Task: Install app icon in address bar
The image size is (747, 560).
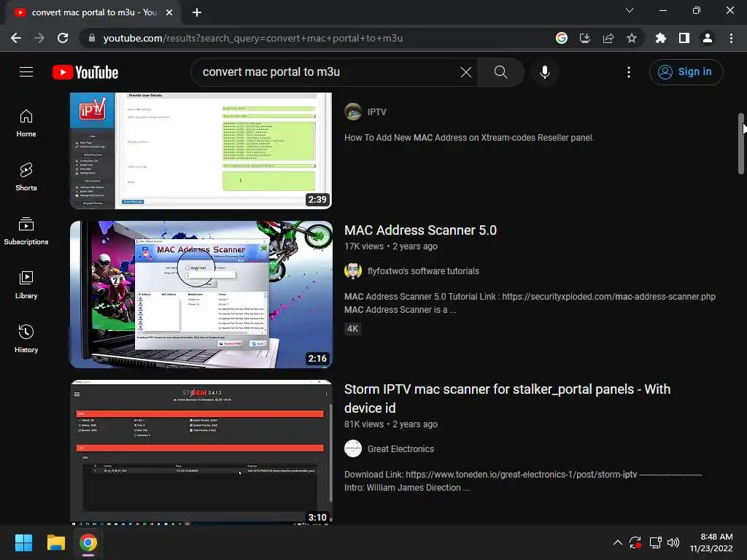Action: pos(585,38)
